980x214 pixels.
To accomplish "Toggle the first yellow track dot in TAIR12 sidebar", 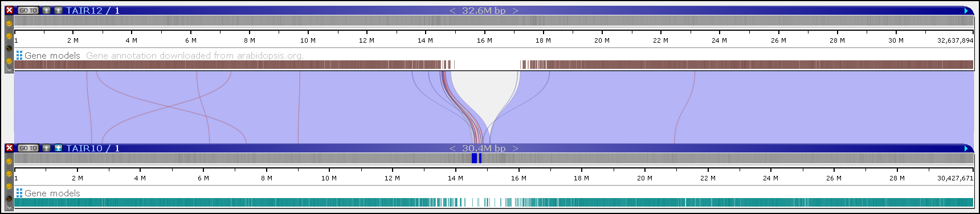I will tap(9, 23).
